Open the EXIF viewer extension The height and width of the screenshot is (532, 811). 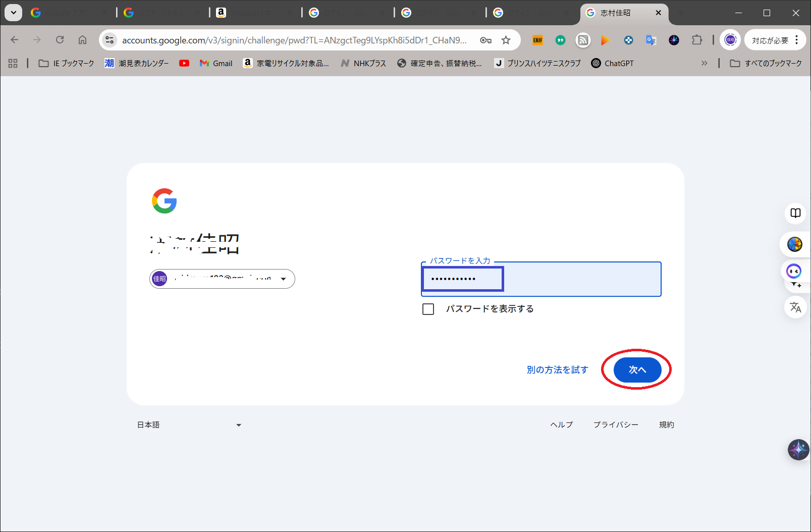[537, 40]
